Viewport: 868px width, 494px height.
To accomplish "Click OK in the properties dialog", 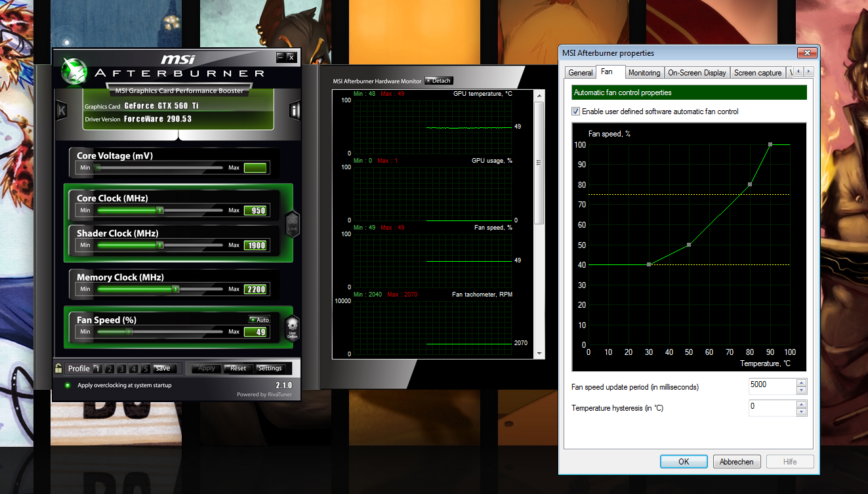I will (684, 462).
